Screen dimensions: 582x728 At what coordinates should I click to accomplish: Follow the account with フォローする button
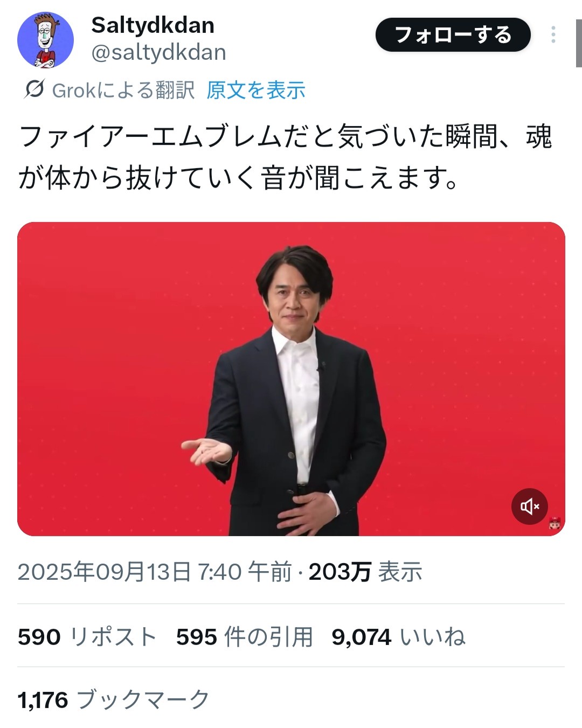pos(453,34)
